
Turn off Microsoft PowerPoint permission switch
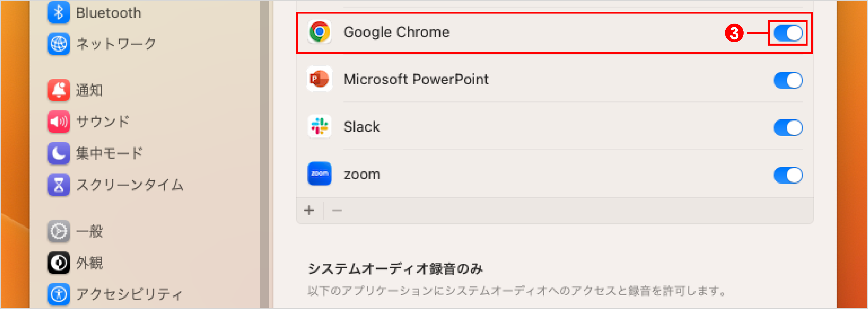[x=787, y=80]
